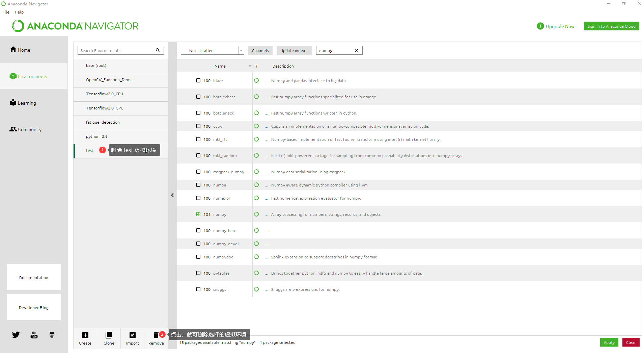Expand description dots for numpydoc
The width and height of the screenshot is (644, 353).
pos(267,257)
